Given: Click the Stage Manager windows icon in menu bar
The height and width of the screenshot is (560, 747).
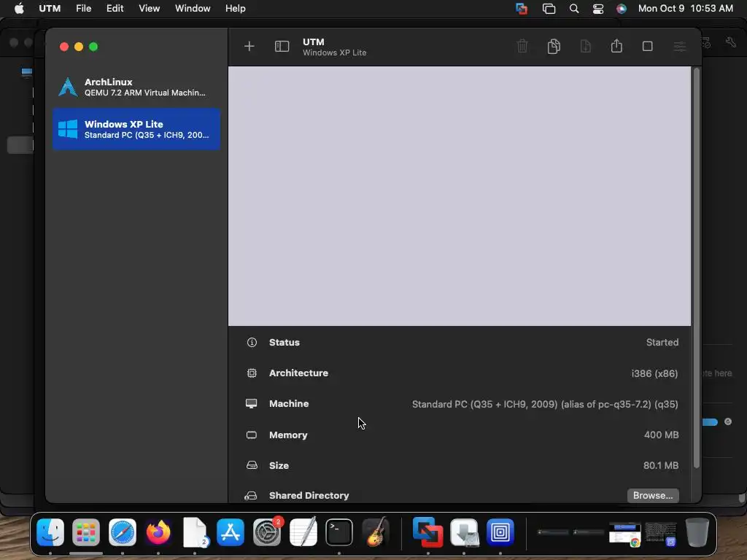Looking at the screenshot, I should [x=549, y=9].
